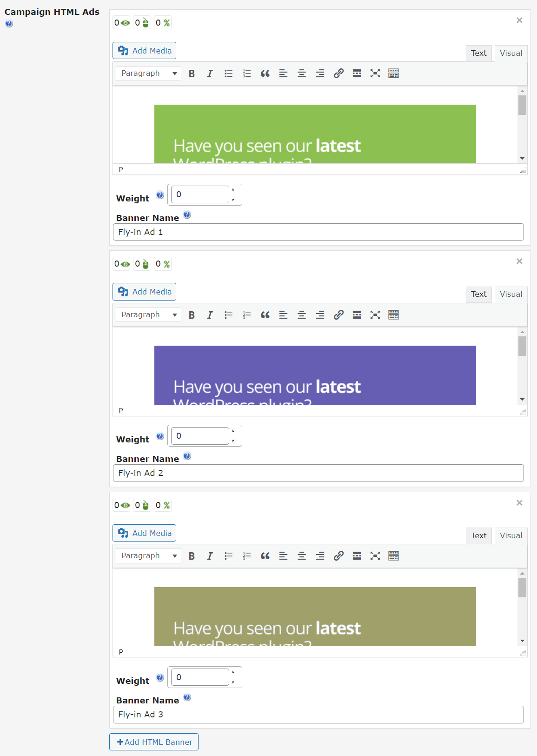
Task: Align center in Fly-in Ad 1 editor
Action: 302,74
